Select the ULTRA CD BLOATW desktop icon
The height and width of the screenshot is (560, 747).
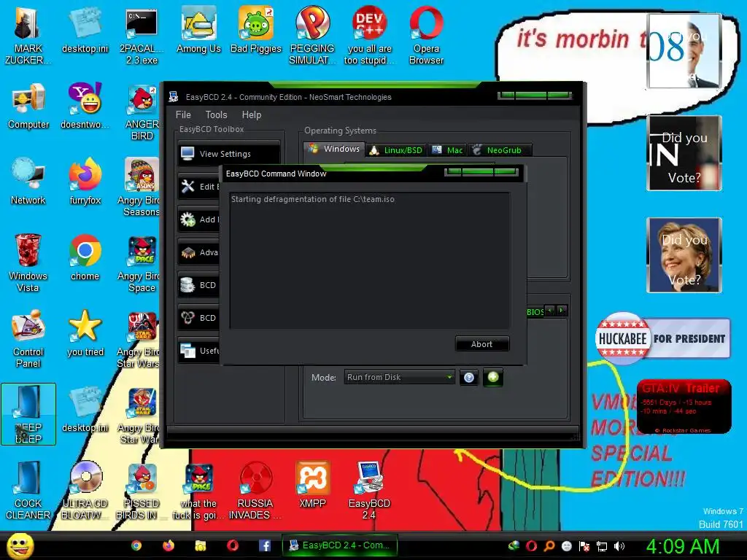pyautogui.click(x=85, y=490)
